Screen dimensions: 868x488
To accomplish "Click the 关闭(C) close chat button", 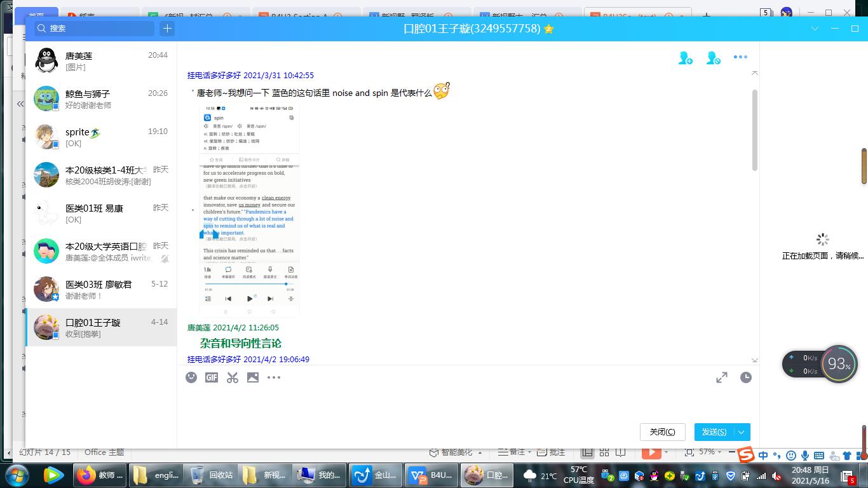I will pyautogui.click(x=662, y=432).
